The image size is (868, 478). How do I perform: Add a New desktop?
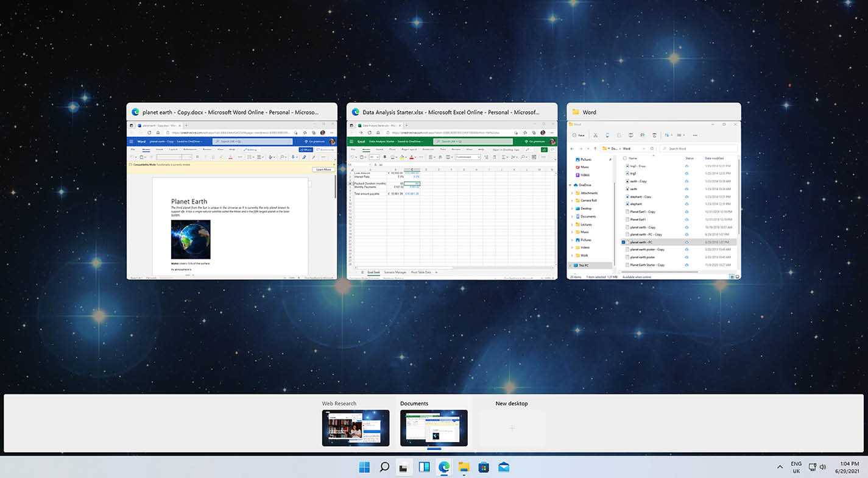coord(512,427)
